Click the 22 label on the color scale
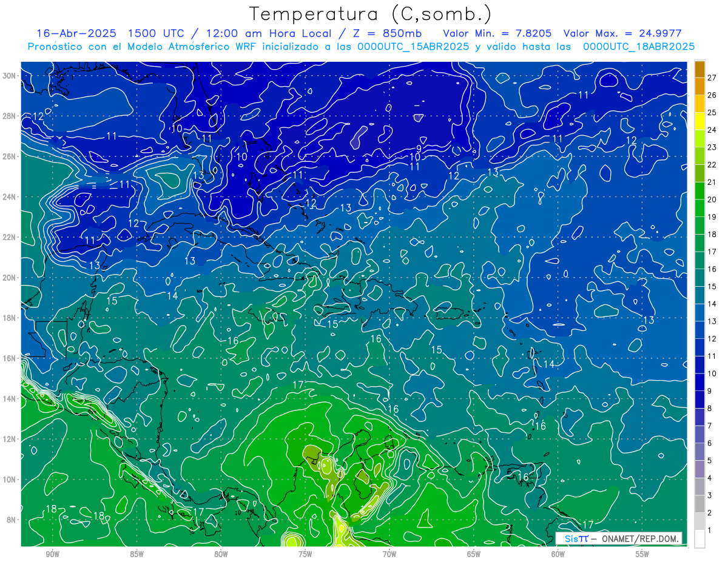Screen dimensions: 728x562 (712, 164)
